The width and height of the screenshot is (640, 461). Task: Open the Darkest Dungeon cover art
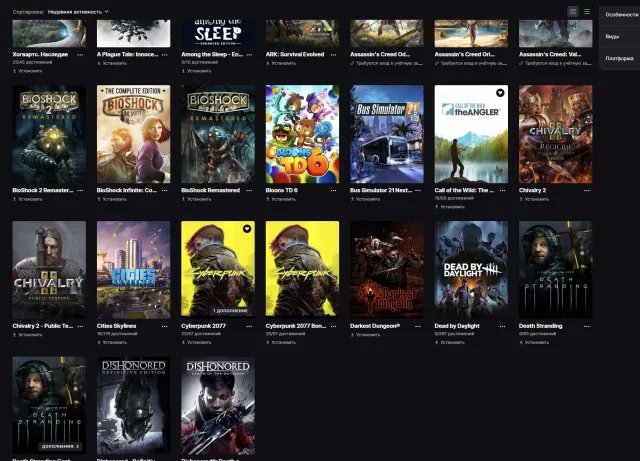click(387, 269)
